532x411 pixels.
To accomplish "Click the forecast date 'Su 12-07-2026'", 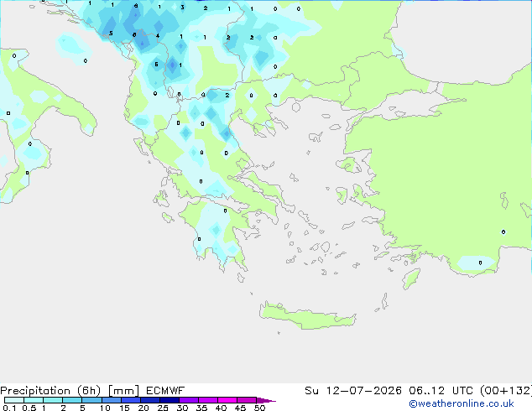I will tap(353, 391).
